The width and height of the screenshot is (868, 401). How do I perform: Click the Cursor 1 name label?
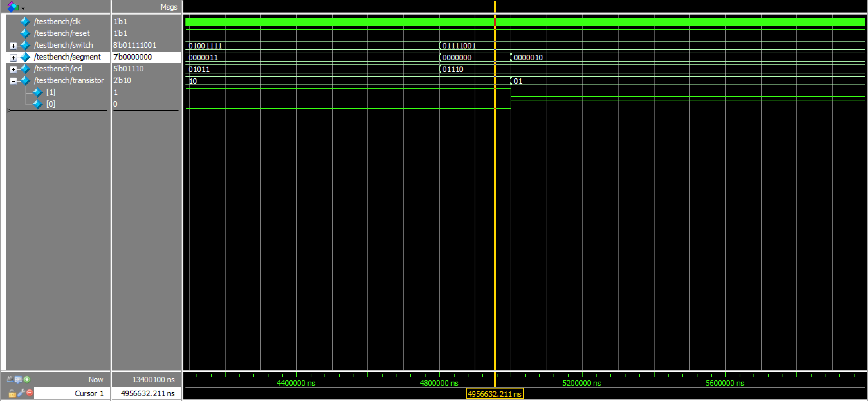click(x=89, y=393)
